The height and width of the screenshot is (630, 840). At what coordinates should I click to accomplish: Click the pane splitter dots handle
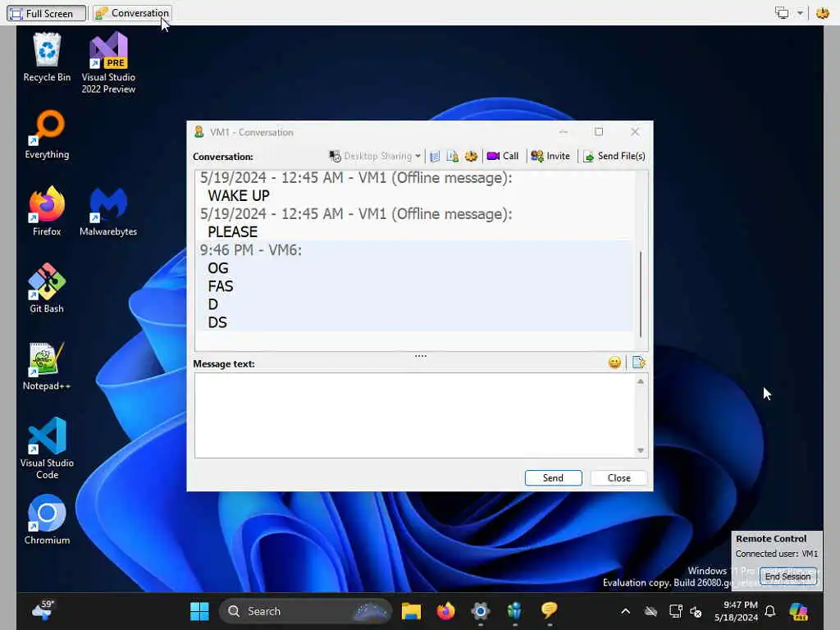point(421,356)
